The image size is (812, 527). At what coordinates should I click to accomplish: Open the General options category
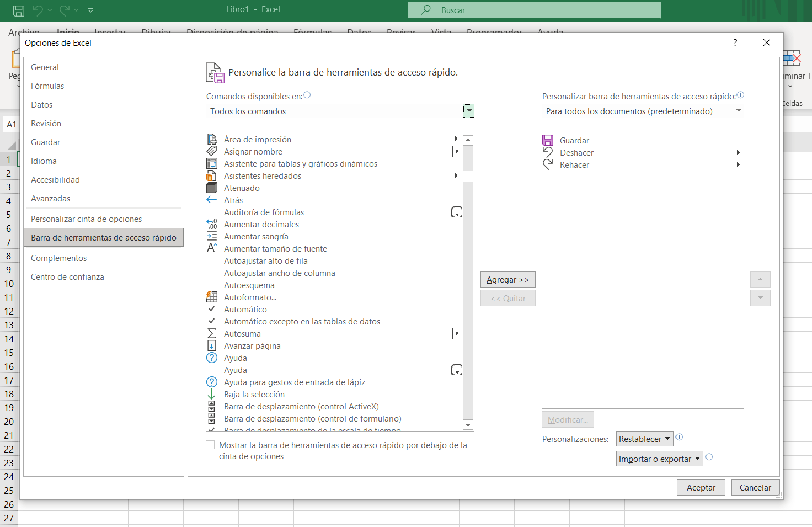pos(104,67)
